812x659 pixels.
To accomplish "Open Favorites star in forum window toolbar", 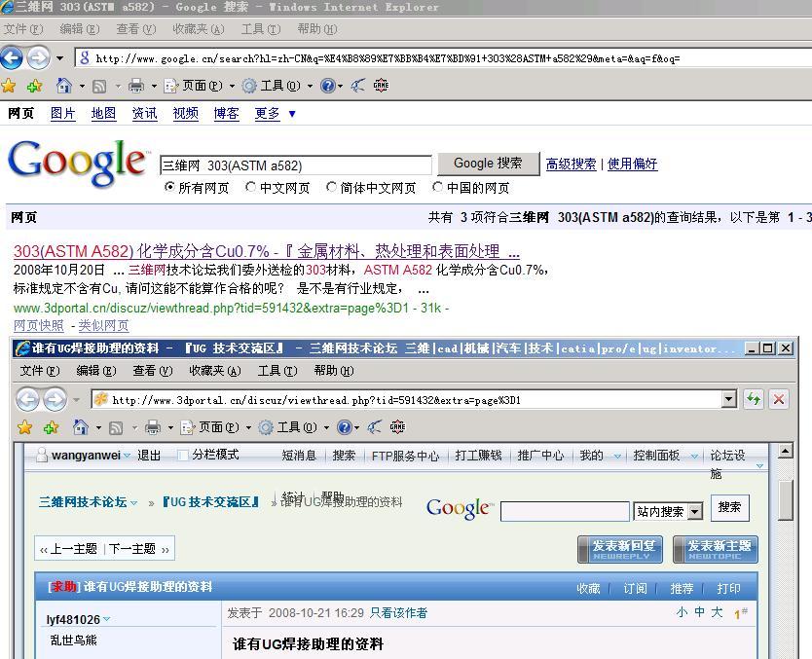I will (x=25, y=427).
